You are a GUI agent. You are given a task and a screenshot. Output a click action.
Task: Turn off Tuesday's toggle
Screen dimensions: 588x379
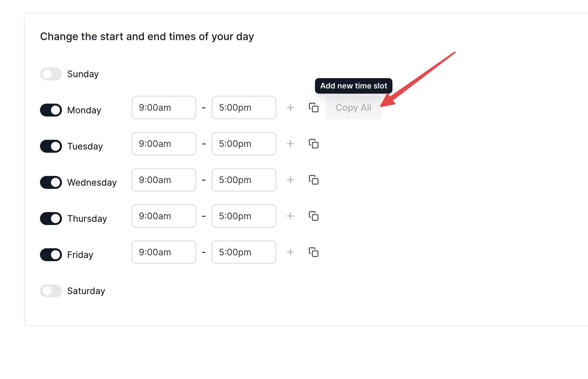point(51,146)
